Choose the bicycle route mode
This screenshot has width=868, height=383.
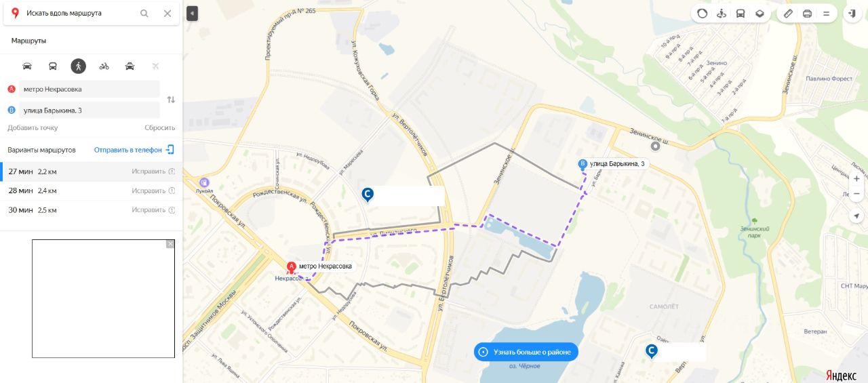coord(104,66)
